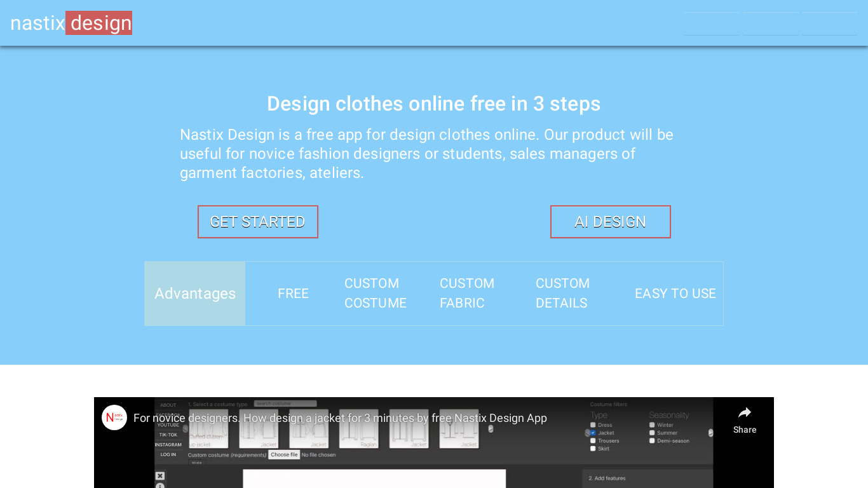868x488 pixels.
Task: Switch to the FREE advantage tab
Action: (x=293, y=294)
